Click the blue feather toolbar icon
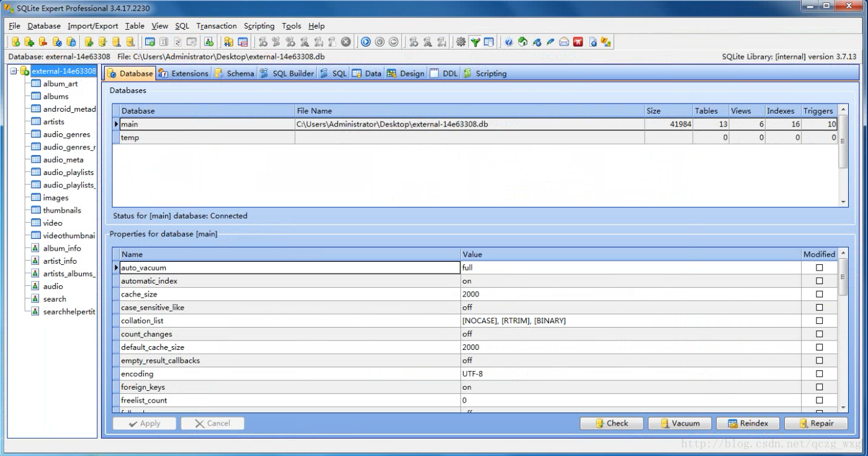Screen dimensions: 868x456 [550, 42]
